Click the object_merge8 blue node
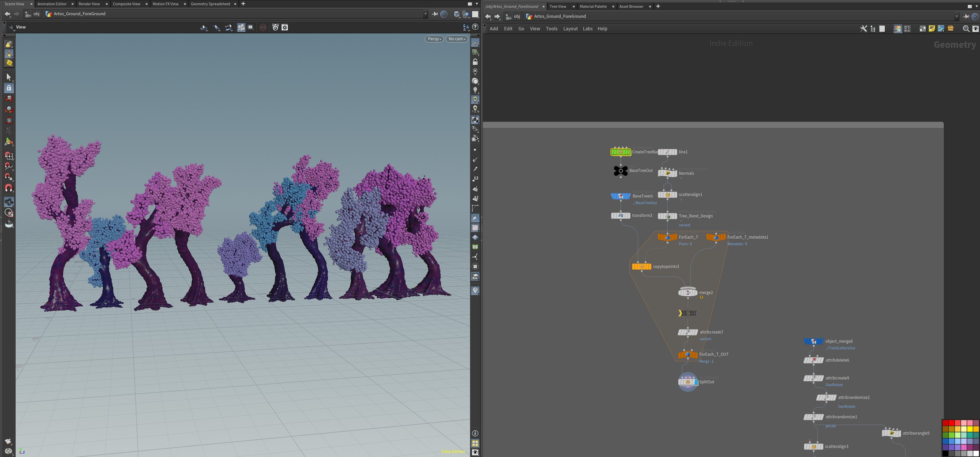This screenshot has width=980, height=457. 813,341
